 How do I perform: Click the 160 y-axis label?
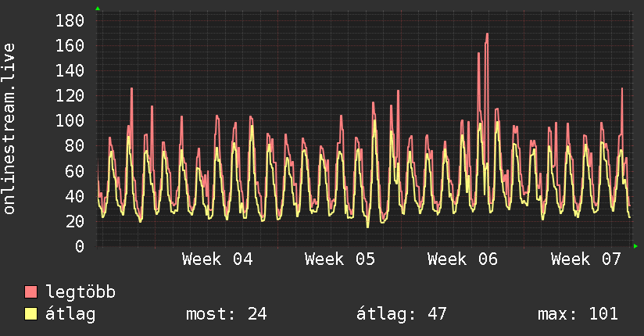[x=70, y=45]
